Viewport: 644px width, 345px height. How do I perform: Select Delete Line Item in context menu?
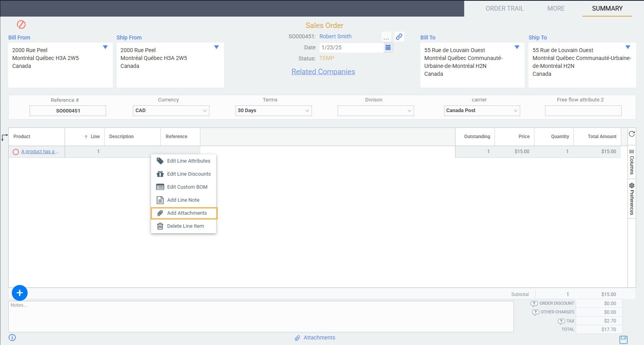coord(185,226)
